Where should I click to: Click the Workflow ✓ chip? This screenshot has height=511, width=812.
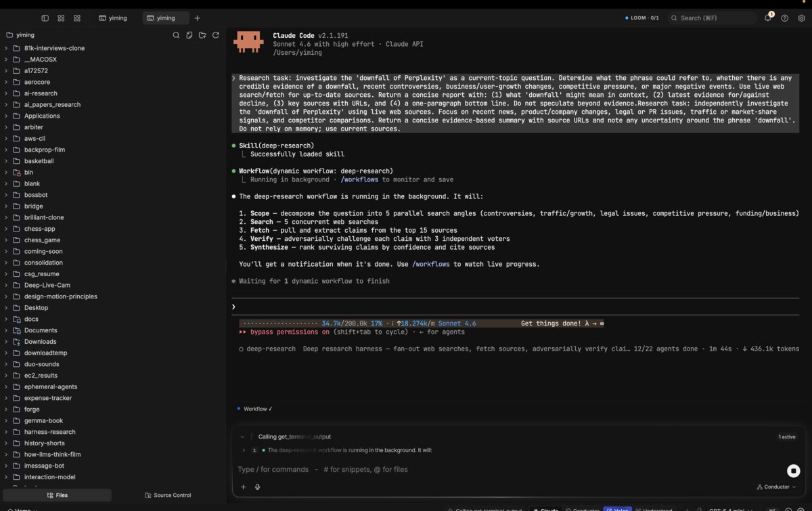[x=254, y=409]
